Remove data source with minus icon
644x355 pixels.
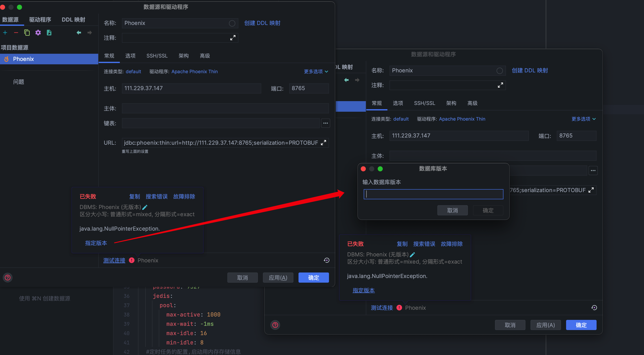coord(16,33)
